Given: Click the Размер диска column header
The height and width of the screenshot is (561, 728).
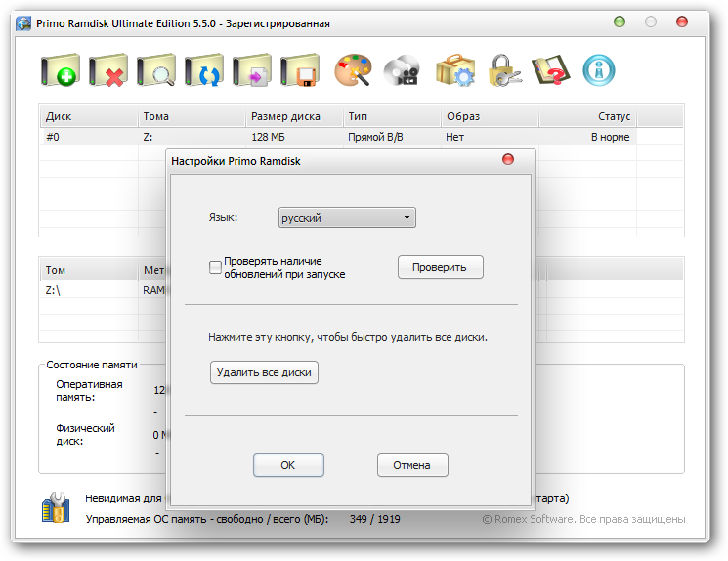Looking at the screenshot, I should click(294, 116).
